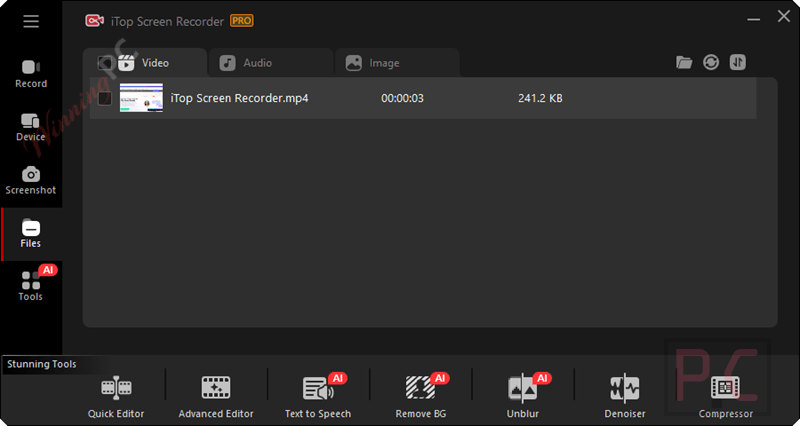Open the AI Tools section in sidebar
The image size is (800, 426).
31,287
